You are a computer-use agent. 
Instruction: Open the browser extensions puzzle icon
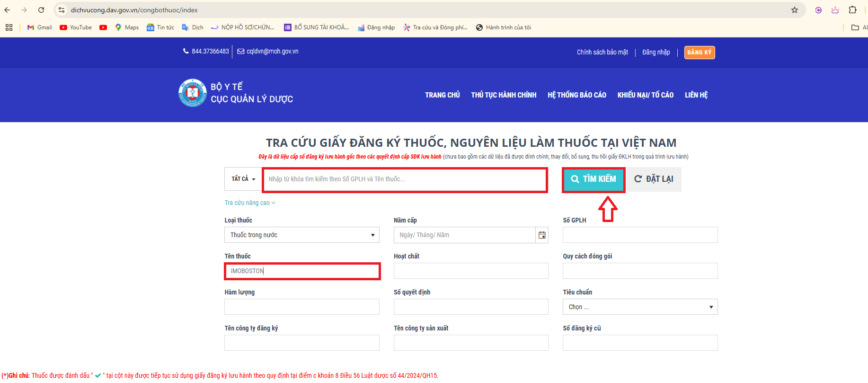click(x=852, y=10)
